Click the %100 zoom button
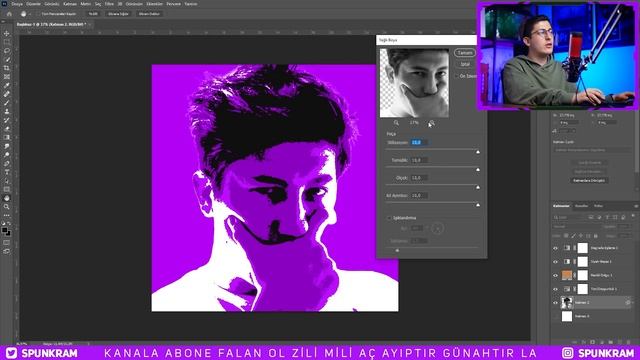This screenshot has height=360, width=640. coord(93,14)
